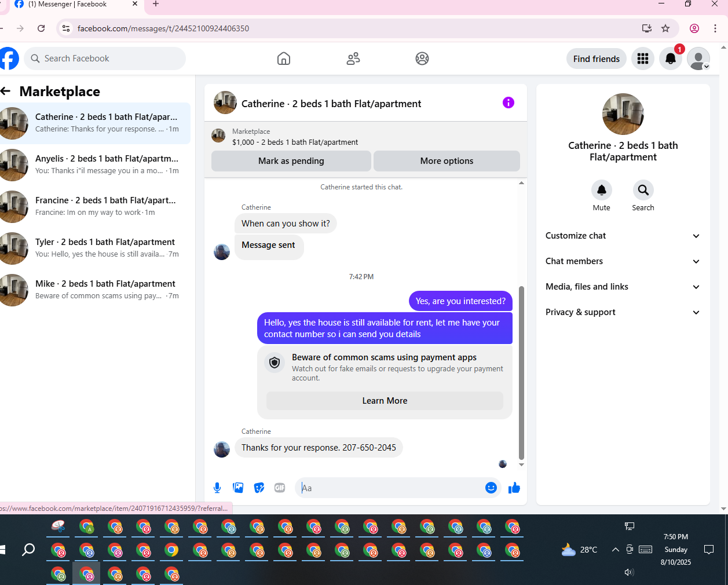
Task: Search in conversation magnifier icon
Action: [x=643, y=190]
